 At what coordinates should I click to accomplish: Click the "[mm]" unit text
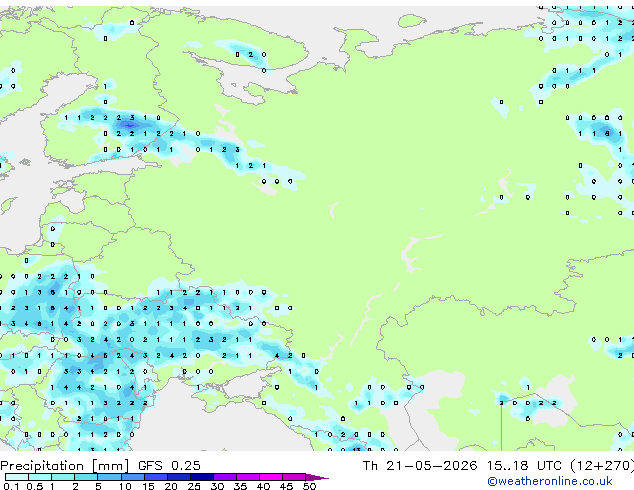(x=110, y=466)
